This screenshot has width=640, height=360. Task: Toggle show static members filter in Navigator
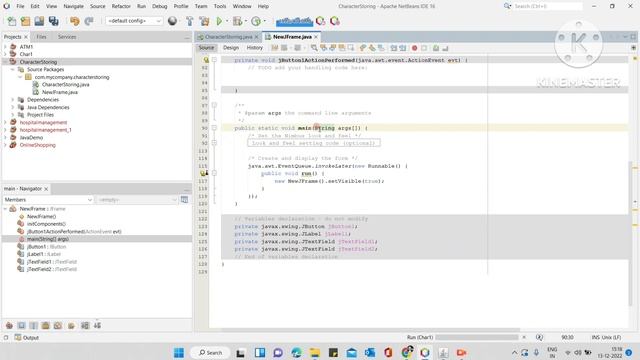pyautogui.click(x=33, y=326)
